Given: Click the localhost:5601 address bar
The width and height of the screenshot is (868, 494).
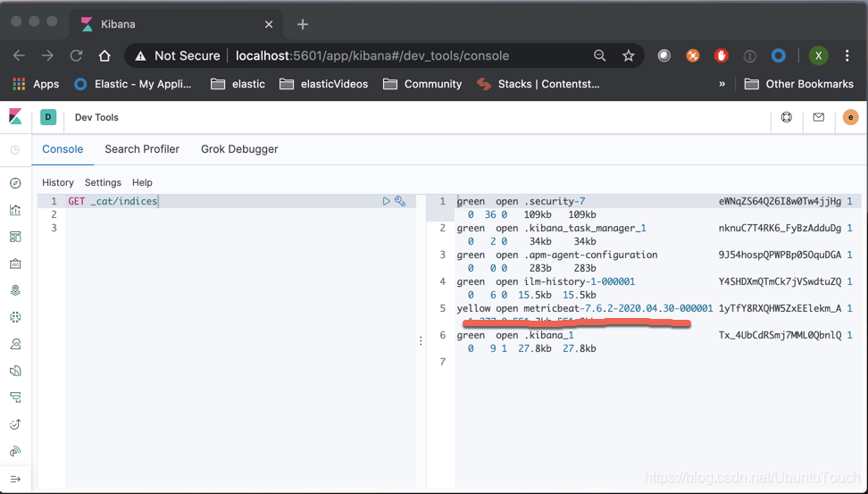Looking at the screenshot, I should tap(372, 55).
